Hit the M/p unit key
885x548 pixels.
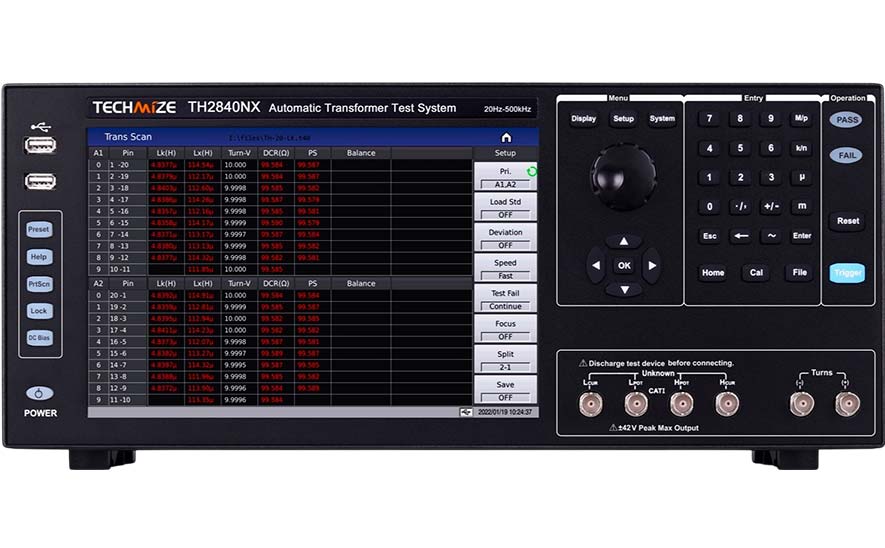click(801, 119)
